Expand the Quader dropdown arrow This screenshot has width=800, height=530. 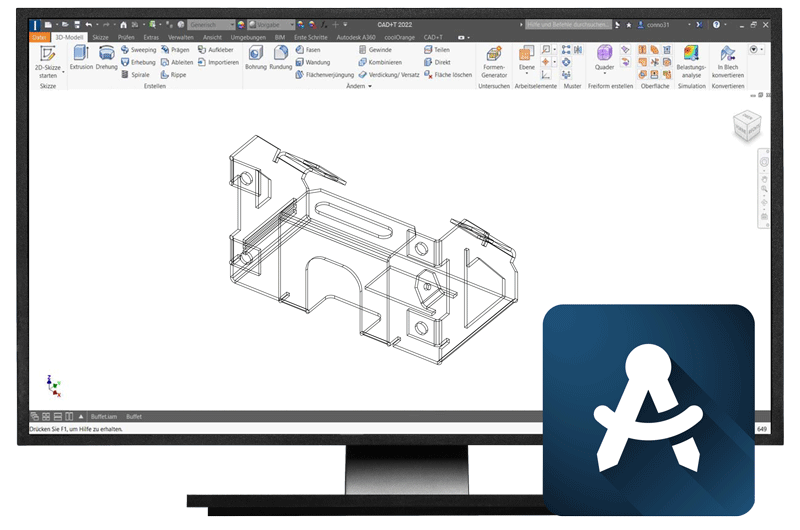[x=605, y=74]
